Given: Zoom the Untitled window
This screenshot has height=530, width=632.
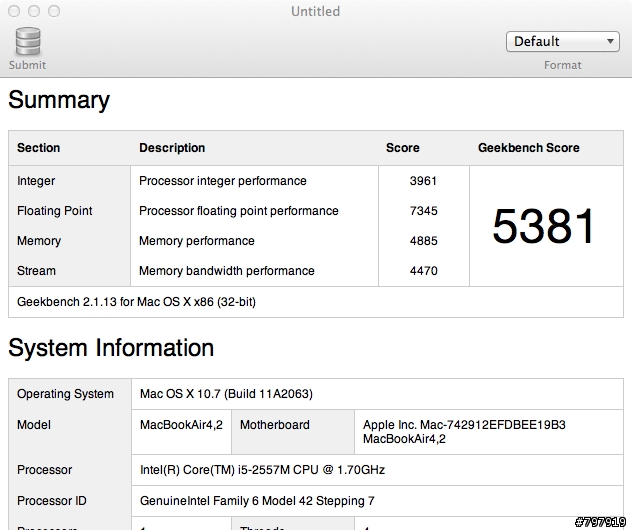Looking at the screenshot, I should click(54, 11).
